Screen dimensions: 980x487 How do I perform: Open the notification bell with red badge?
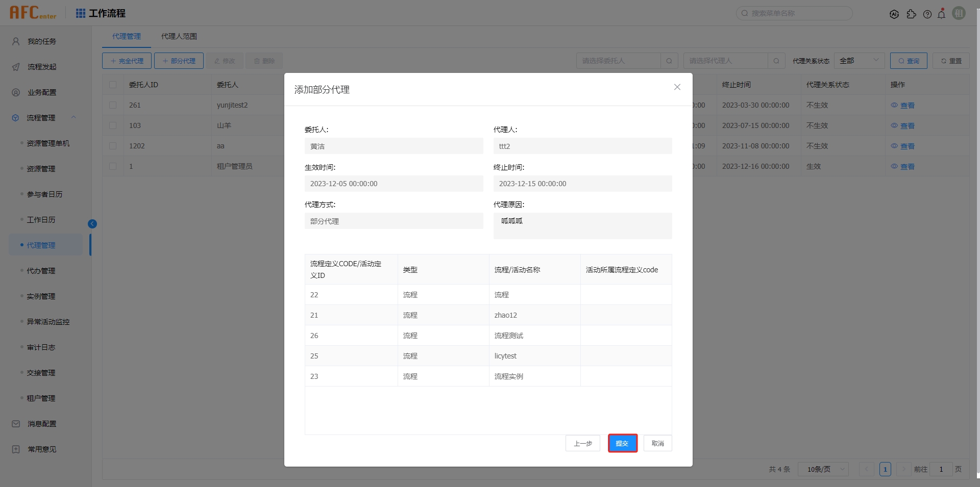(942, 13)
